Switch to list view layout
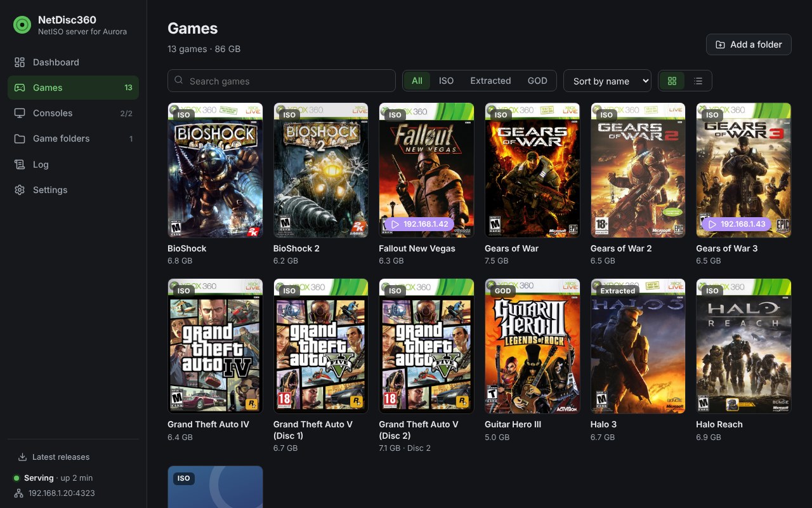 tap(698, 81)
